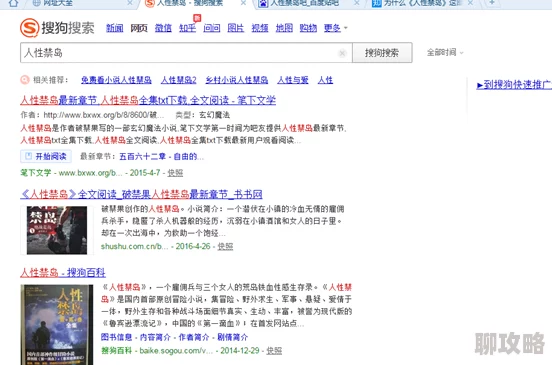
Task: Close the 为什么《人性禁岛》 tab
Action: click(470, 3)
